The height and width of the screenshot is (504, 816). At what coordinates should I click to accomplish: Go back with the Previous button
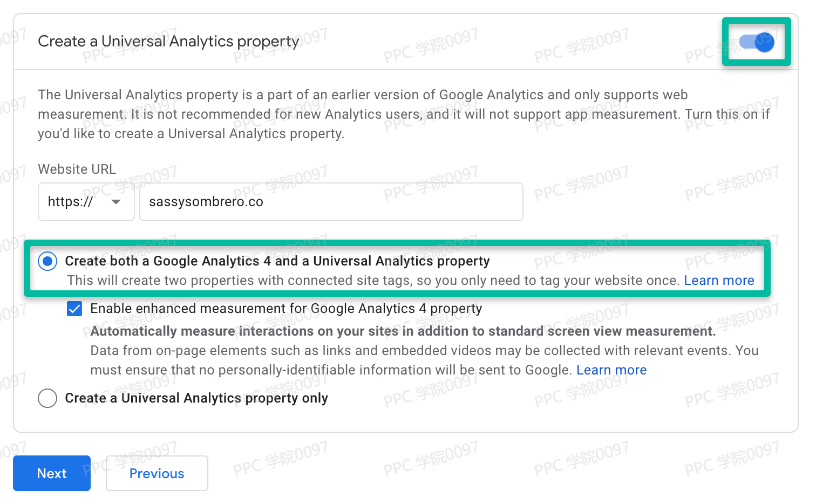tap(157, 473)
